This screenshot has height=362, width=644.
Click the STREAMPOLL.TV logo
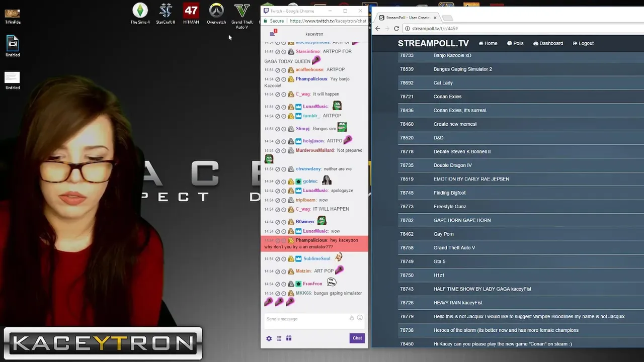pyautogui.click(x=433, y=43)
